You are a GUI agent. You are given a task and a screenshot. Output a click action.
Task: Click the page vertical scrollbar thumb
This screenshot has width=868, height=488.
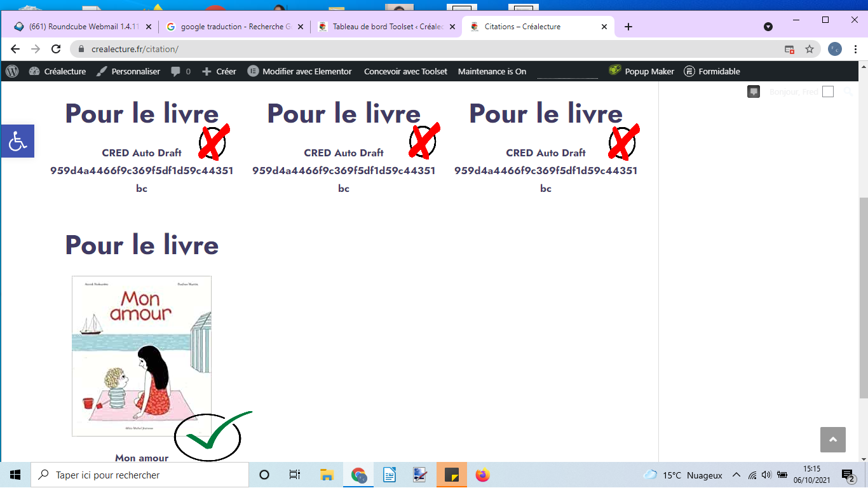click(863, 299)
